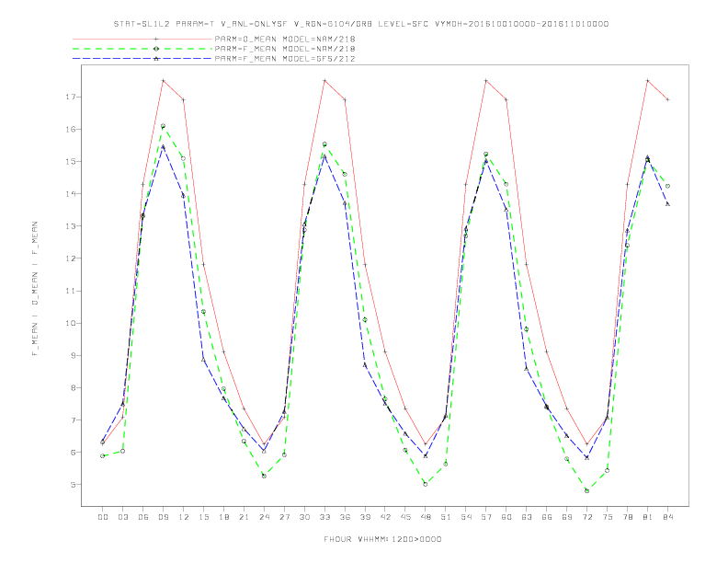The width and height of the screenshot is (728, 563).
Task: Click x-axis tick label 33
Action: pyautogui.click(x=324, y=517)
